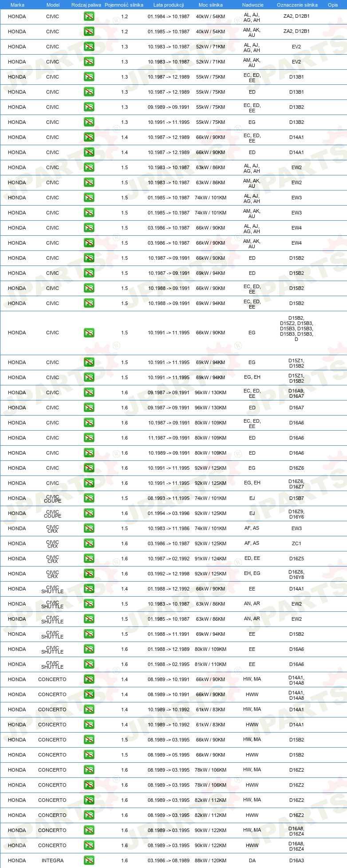Select the 01.1988 -> 02.1995 production years cell

[169, 664]
